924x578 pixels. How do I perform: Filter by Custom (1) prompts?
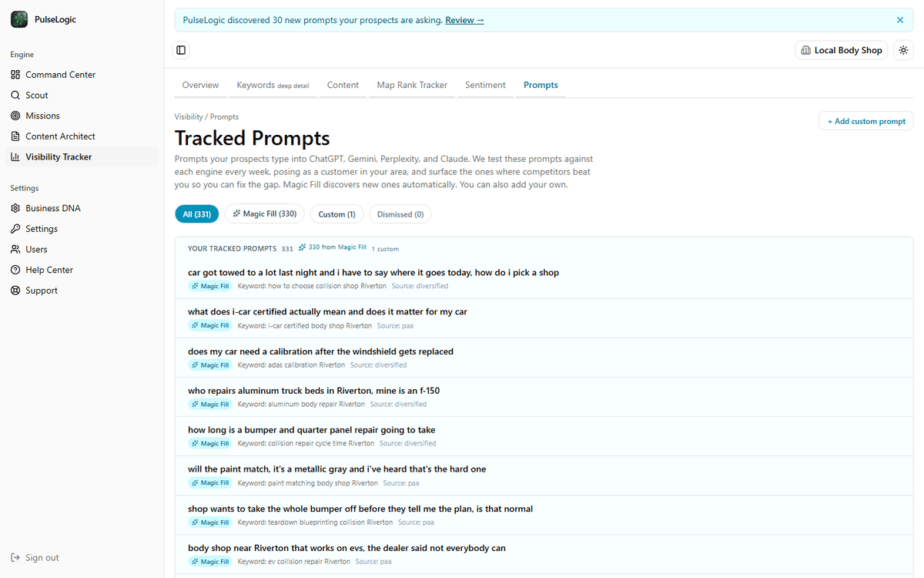(336, 214)
